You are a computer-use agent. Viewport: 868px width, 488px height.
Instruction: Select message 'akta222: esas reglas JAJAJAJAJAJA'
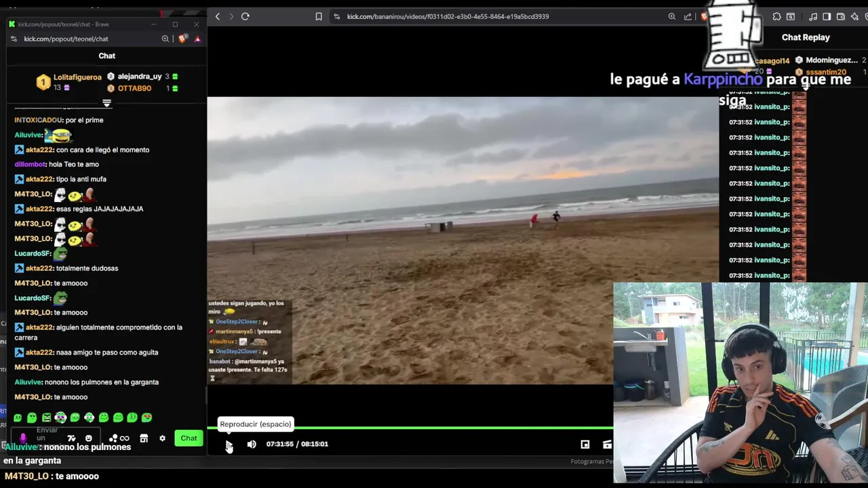pyautogui.click(x=79, y=209)
